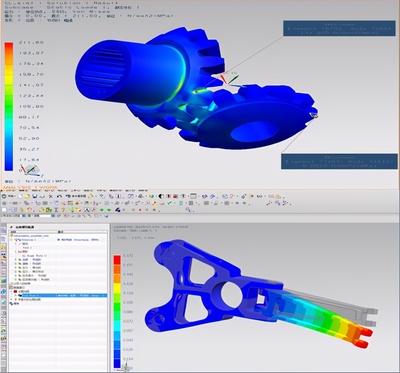Image resolution: width=400 pixels, height=373 pixels.
Task: Click the blue floppy-disk Save icon
Action: click(x=34, y=196)
